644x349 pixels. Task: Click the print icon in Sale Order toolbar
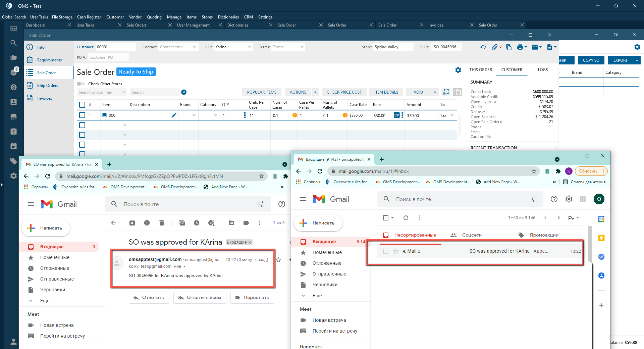(520, 47)
